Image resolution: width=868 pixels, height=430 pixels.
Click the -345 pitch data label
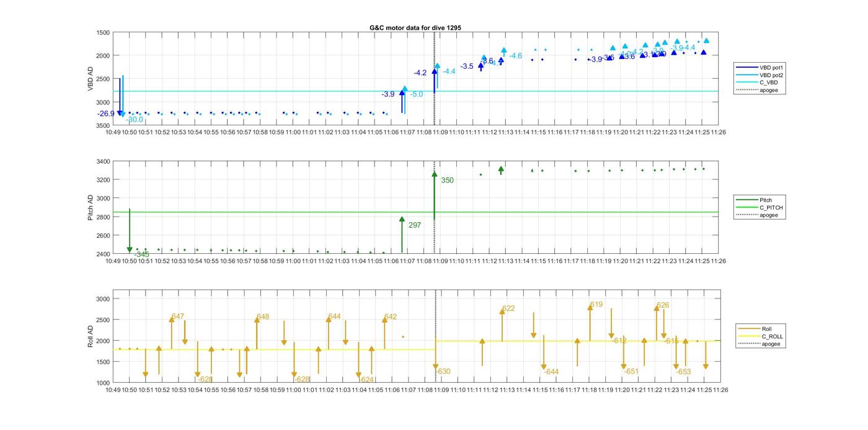click(x=142, y=254)
